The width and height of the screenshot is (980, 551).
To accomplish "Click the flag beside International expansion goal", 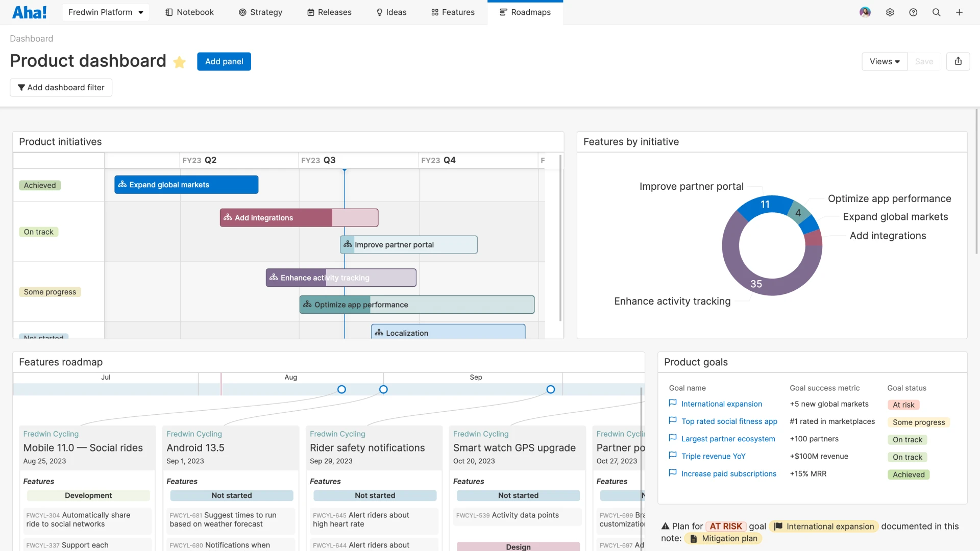I will pyautogui.click(x=672, y=403).
